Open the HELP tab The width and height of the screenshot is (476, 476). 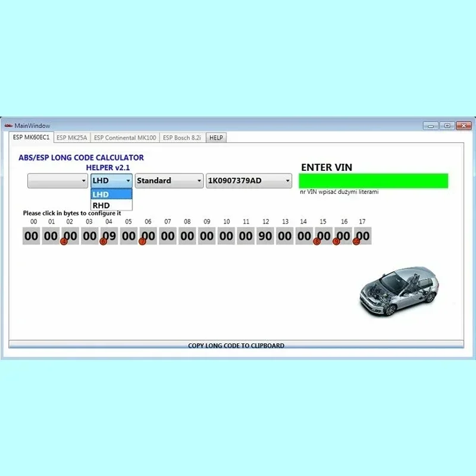215,137
